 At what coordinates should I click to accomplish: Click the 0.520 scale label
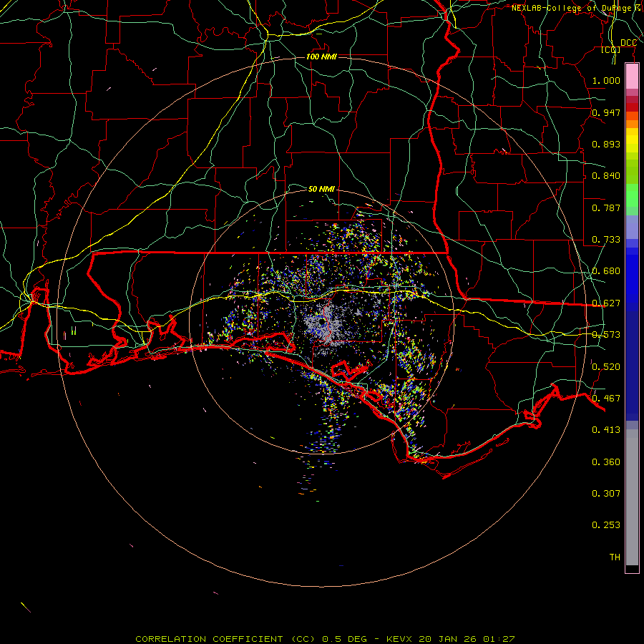pyautogui.click(x=606, y=367)
